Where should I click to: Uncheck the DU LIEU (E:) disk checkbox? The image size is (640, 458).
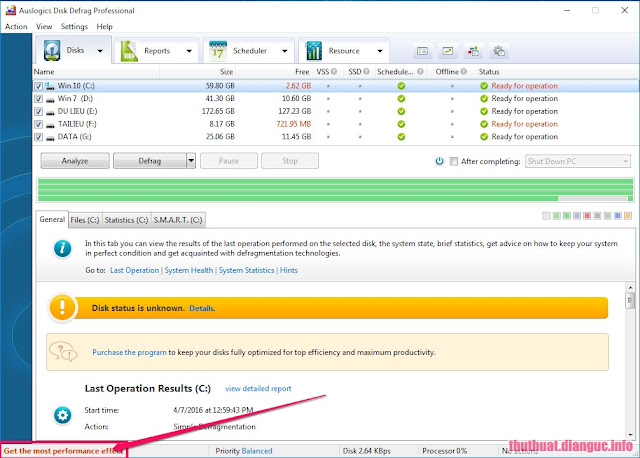[x=38, y=111]
